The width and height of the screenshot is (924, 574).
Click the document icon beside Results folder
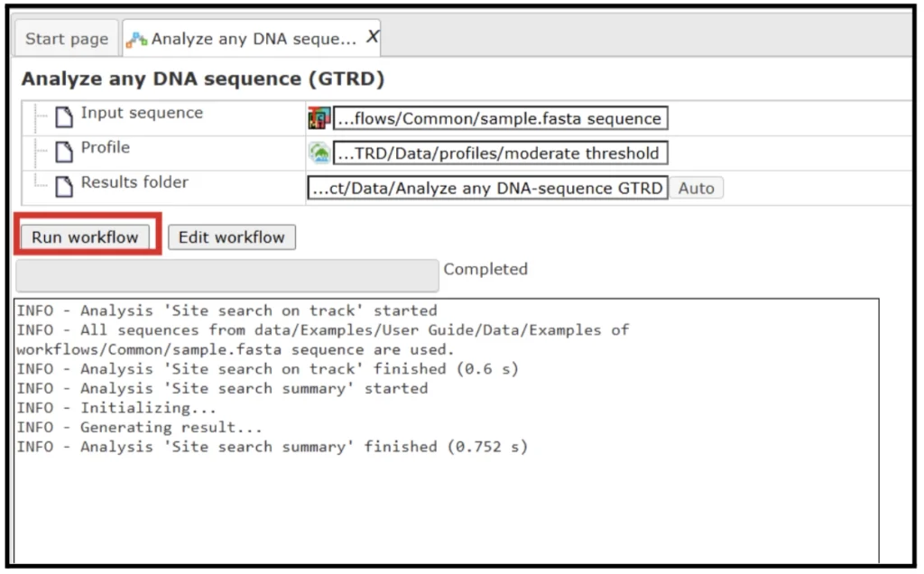point(63,186)
